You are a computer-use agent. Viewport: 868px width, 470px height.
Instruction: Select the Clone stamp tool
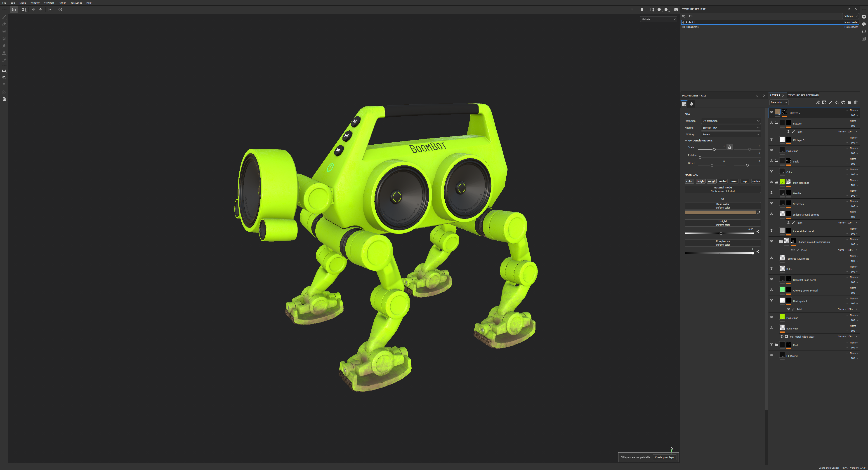pyautogui.click(x=4, y=53)
